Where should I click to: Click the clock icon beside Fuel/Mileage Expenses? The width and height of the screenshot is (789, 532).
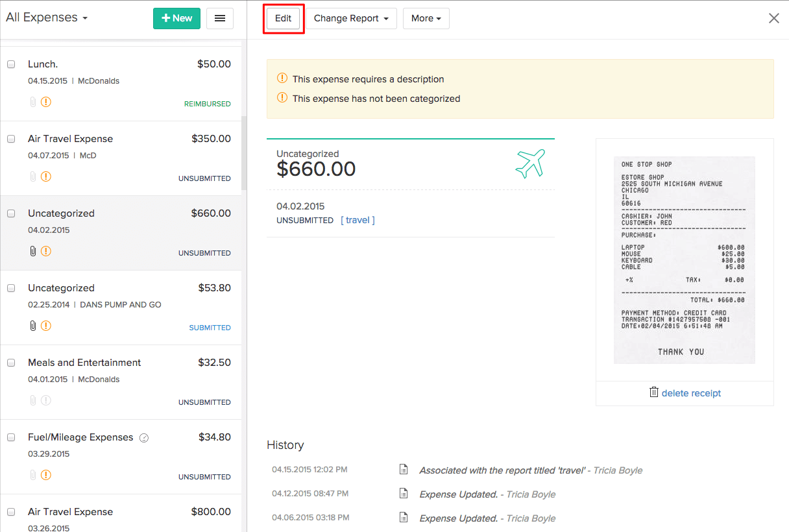(x=144, y=438)
